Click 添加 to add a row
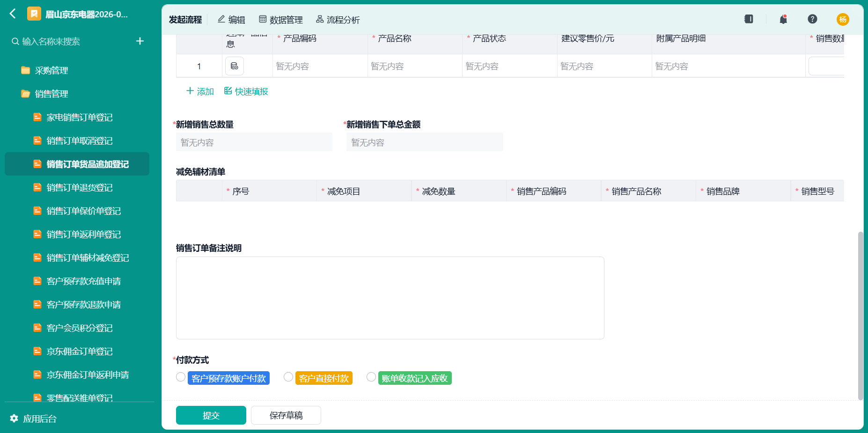 tap(200, 91)
